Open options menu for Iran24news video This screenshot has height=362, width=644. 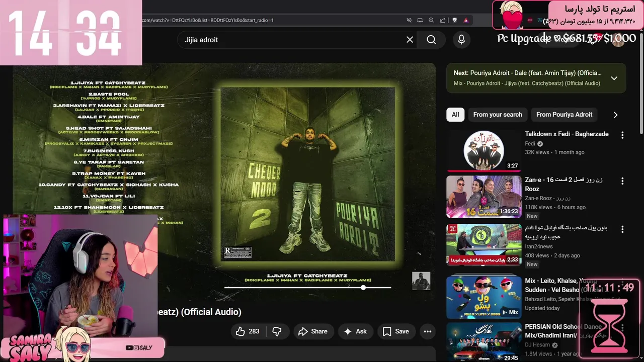[622, 229]
